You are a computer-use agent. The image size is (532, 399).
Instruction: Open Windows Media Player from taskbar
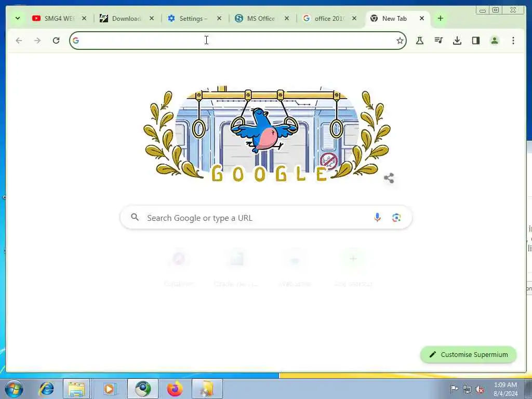coord(109,389)
